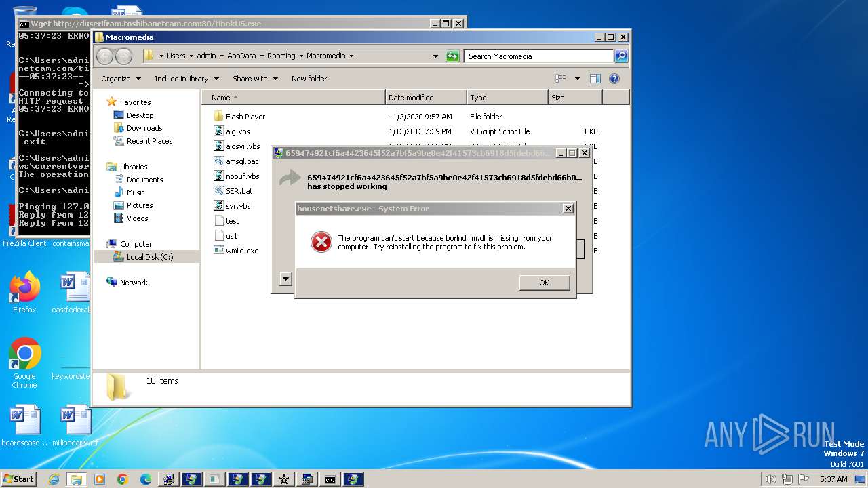Image resolution: width=868 pixels, height=488 pixels.
Task: Open Include in library dropdown
Action: 186,79
